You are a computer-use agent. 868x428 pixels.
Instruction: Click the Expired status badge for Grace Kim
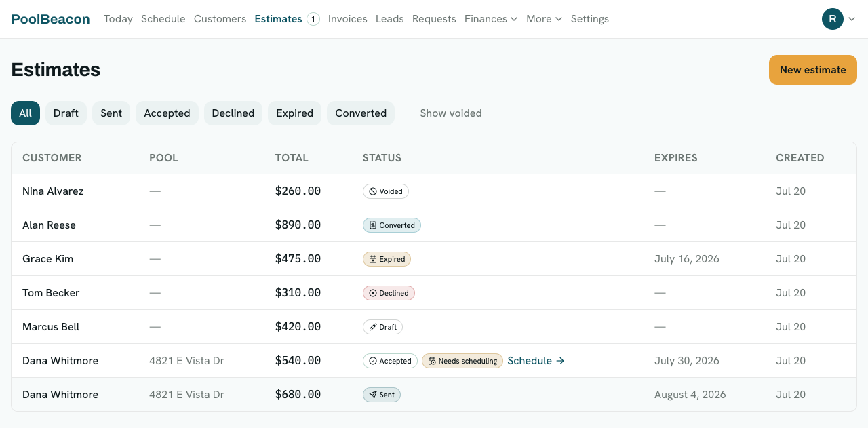(387, 259)
